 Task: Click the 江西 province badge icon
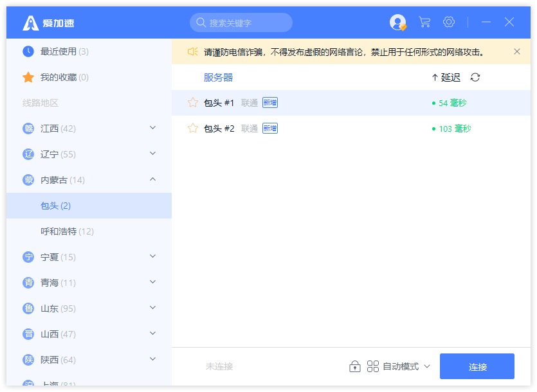(x=28, y=129)
